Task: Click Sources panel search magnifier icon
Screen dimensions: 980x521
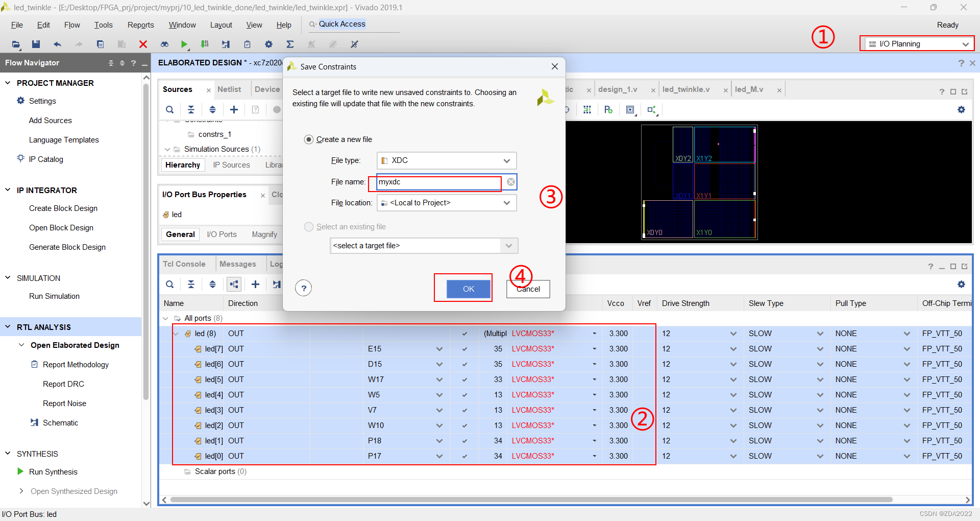Action: pyautogui.click(x=170, y=110)
